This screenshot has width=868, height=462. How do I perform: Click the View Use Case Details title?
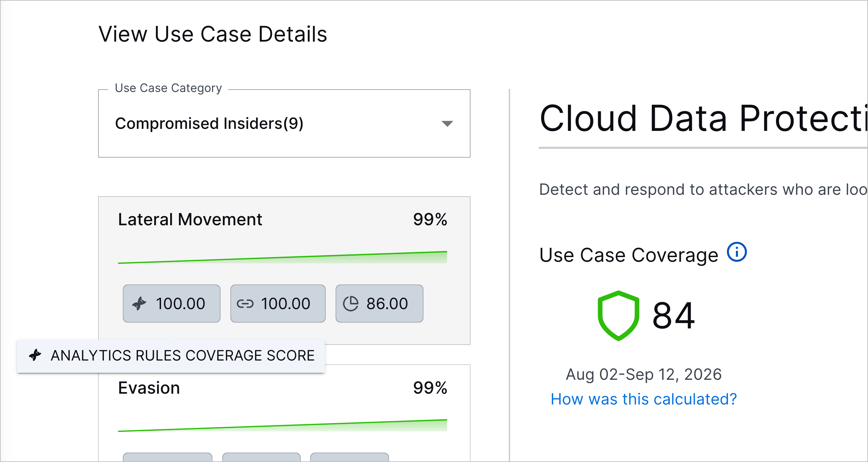(x=213, y=34)
